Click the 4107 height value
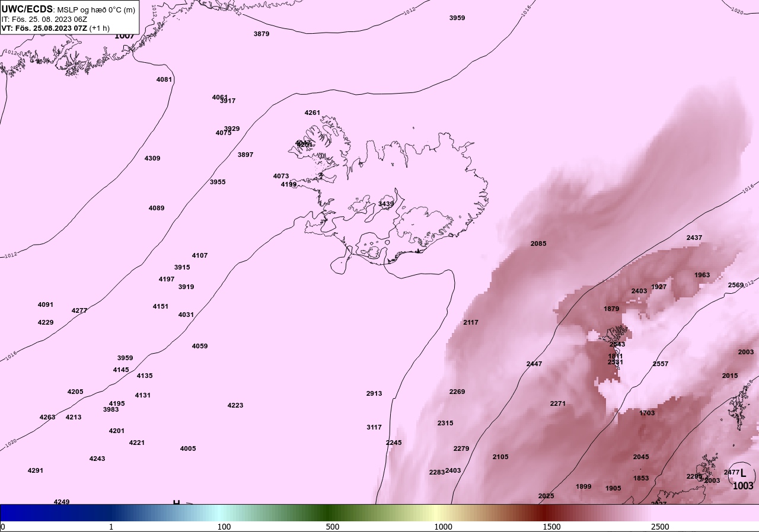This screenshot has width=759, height=532. (200, 255)
